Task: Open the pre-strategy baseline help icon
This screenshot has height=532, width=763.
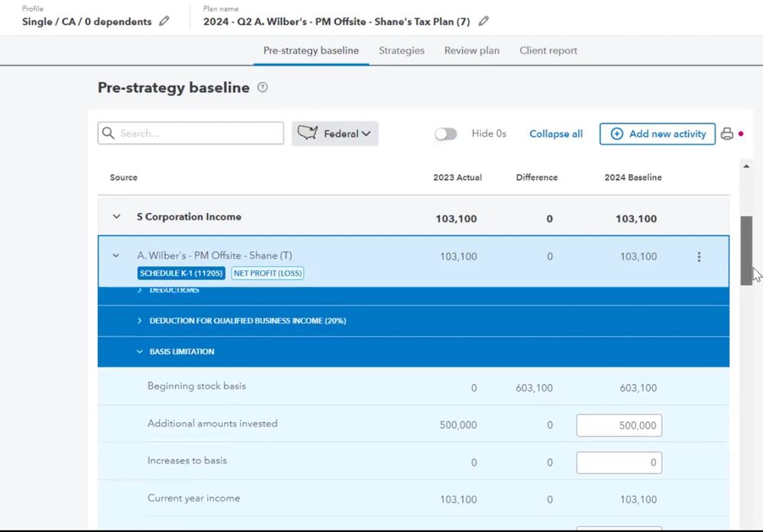Action: [x=263, y=88]
